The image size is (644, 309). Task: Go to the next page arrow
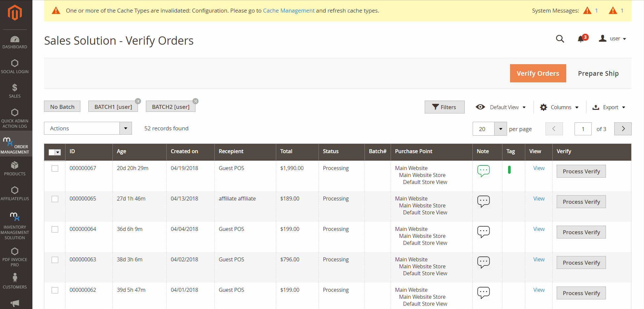(623, 129)
